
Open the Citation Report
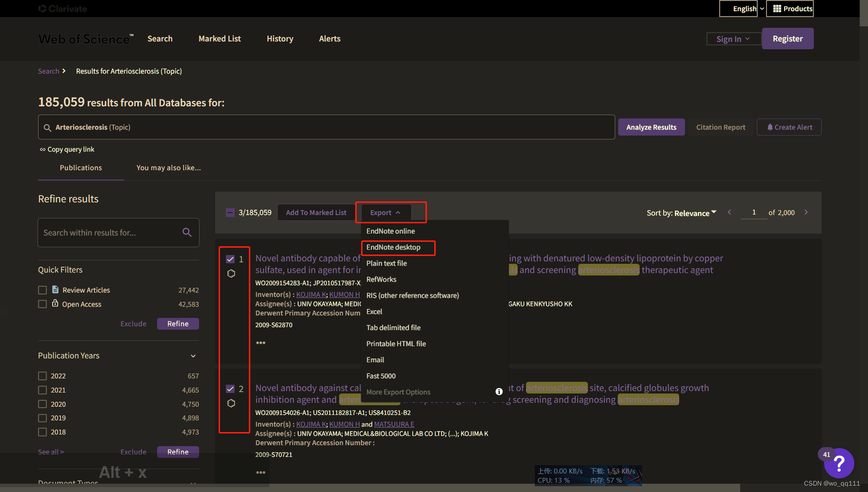[721, 127]
